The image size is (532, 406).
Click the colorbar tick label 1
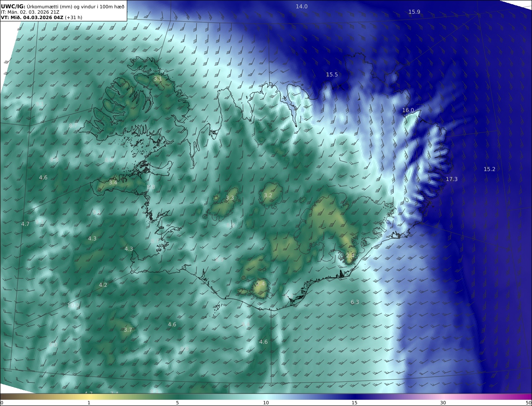click(x=89, y=403)
